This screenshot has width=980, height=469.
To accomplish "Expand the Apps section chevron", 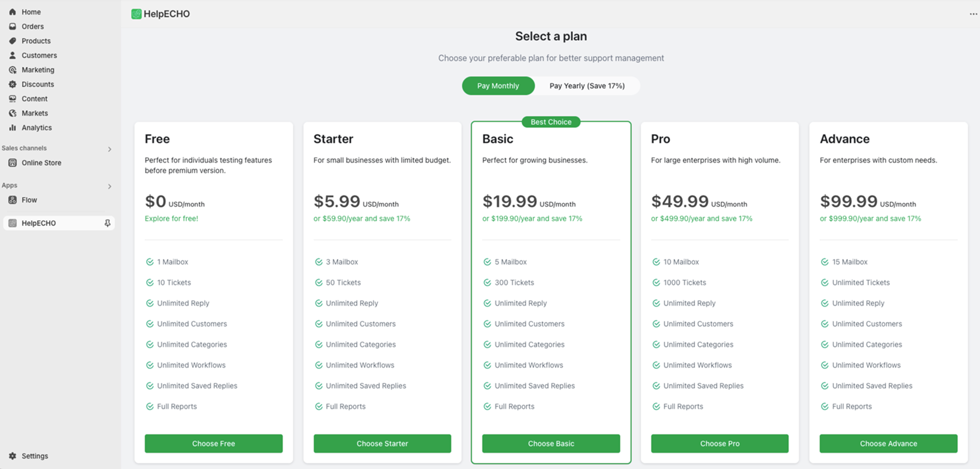I will click(110, 186).
